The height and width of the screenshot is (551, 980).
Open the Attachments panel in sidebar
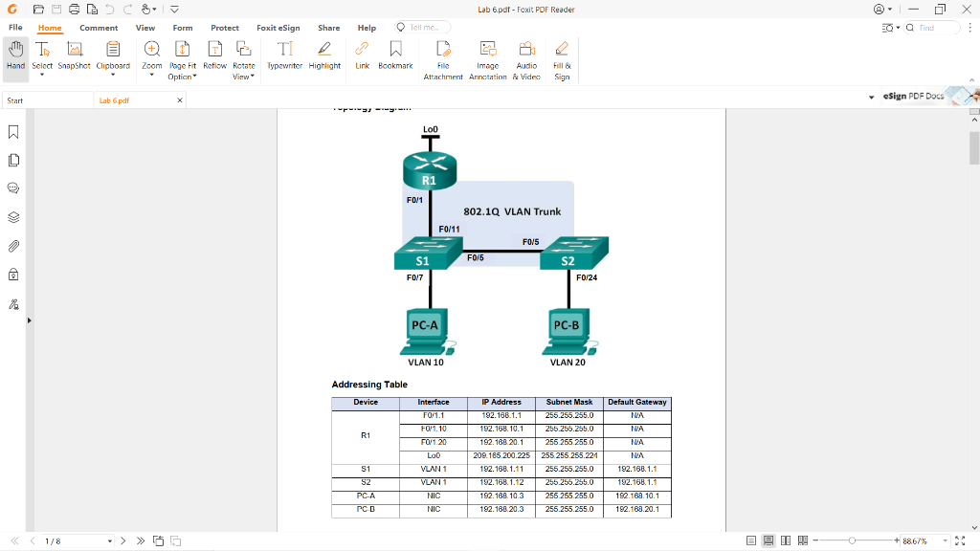point(12,246)
